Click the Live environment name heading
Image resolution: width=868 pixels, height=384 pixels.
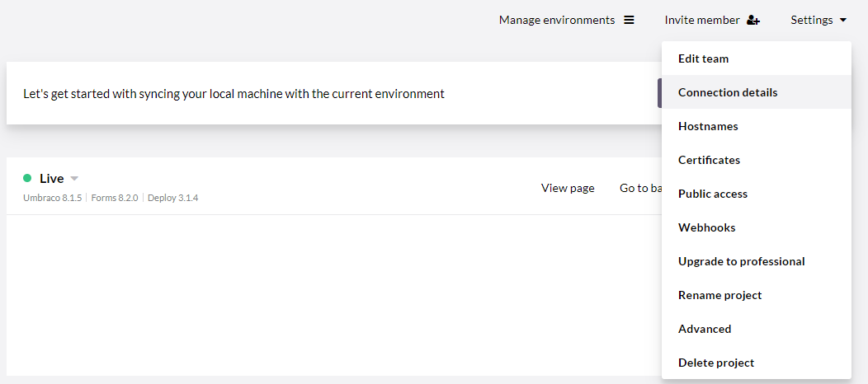point(51,178)
